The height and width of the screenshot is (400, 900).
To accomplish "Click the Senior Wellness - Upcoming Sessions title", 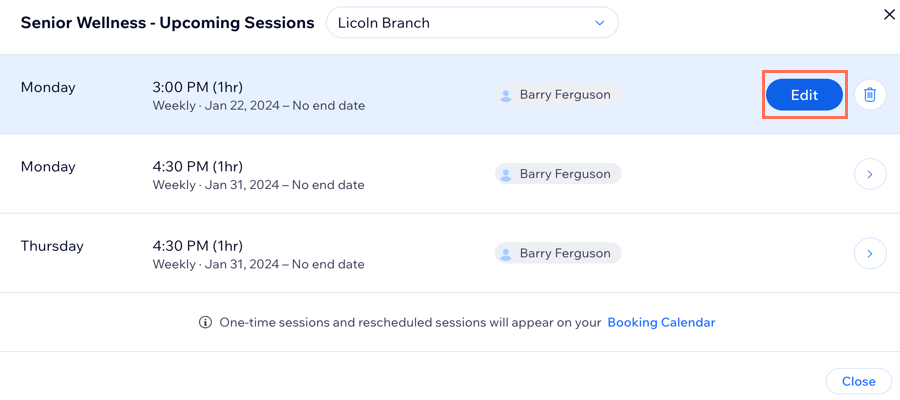I will [x=168, y=23].
